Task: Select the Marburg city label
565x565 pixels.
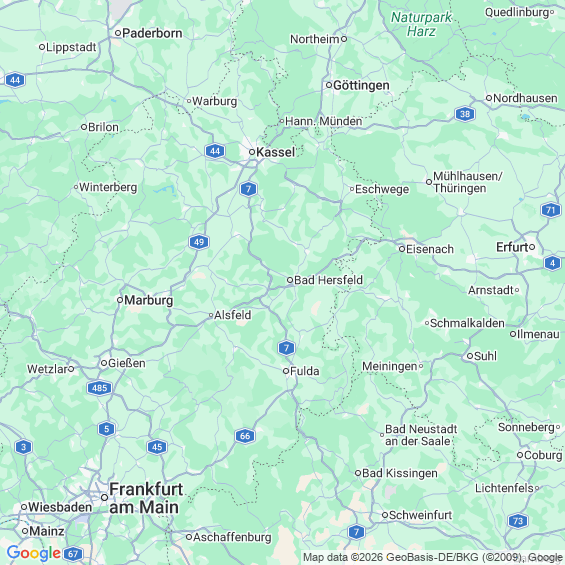Action: [148, 300]
